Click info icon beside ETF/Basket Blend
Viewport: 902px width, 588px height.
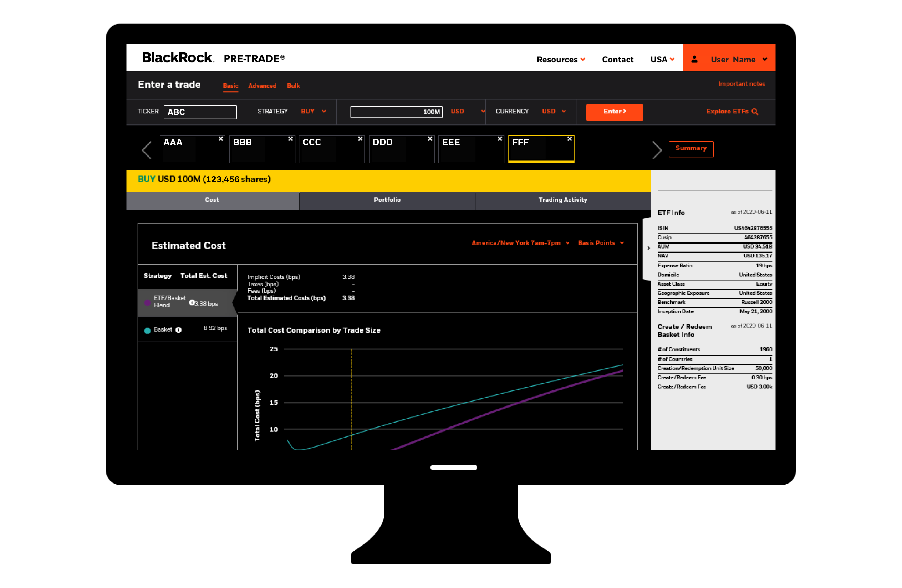pyautogui.click(x=192, y=302)
